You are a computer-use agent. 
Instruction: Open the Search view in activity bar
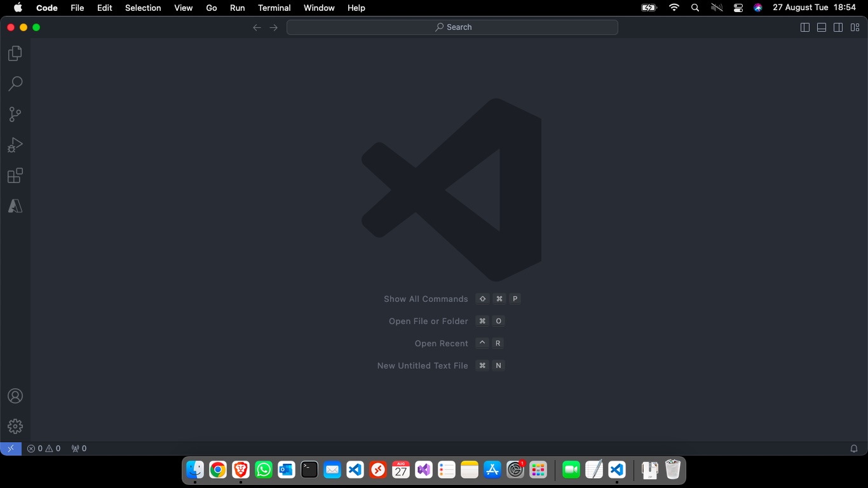point(15,84)
